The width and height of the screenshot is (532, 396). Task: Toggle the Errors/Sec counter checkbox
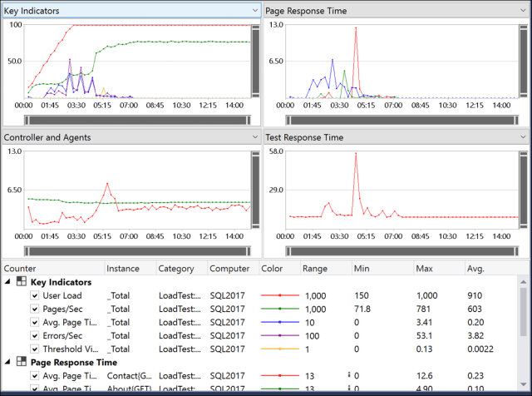[x=34, y=335]
